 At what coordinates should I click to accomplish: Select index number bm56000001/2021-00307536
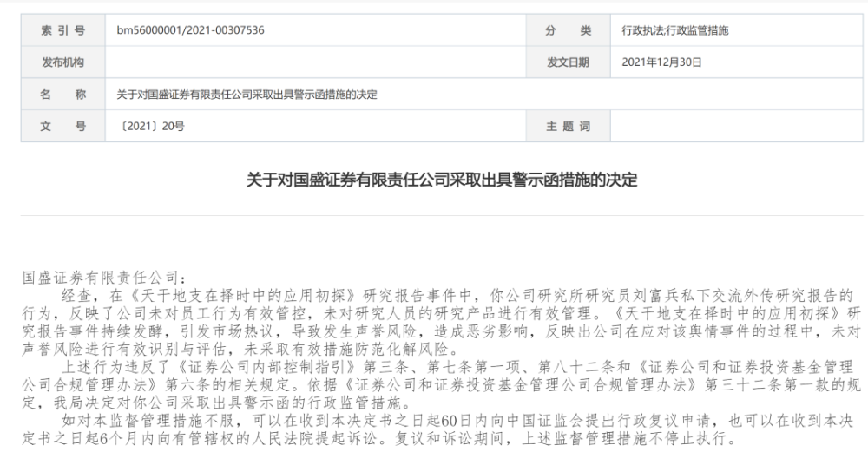(190, 30)
